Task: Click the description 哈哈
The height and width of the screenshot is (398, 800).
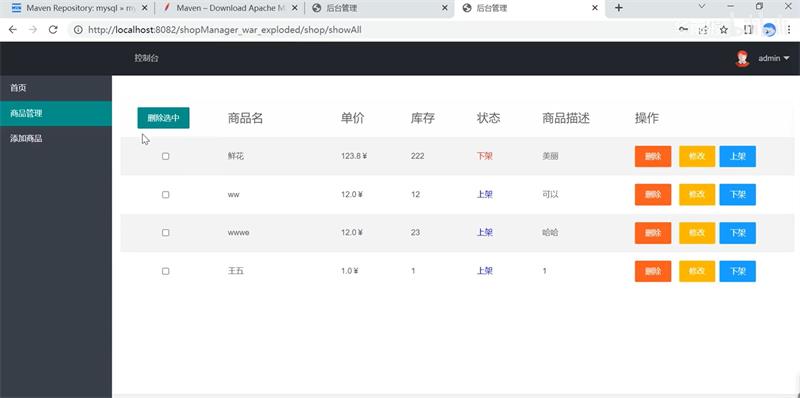Action: (550, 233)
